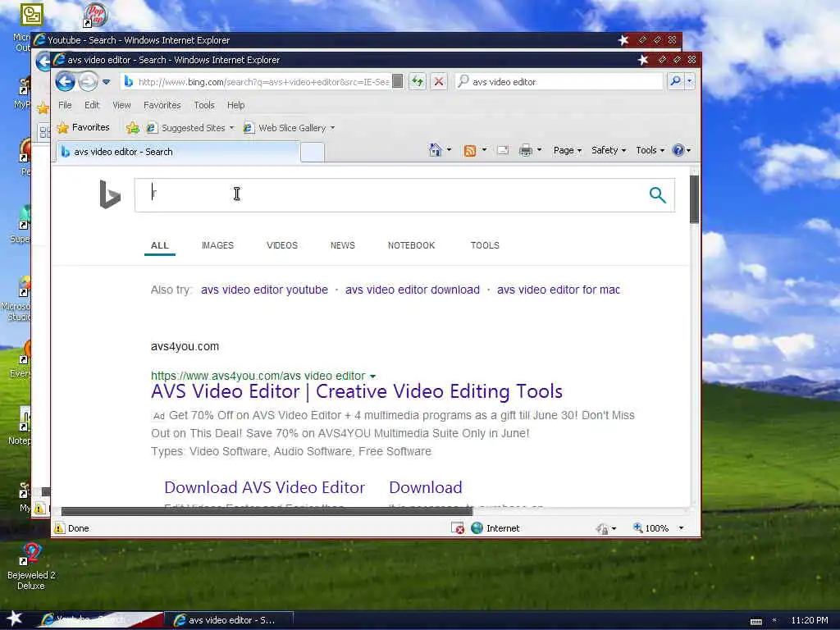Viewport: 840px width, 630px height.
Task: Click the Favorites star button
Action: (x=84, y=127)
